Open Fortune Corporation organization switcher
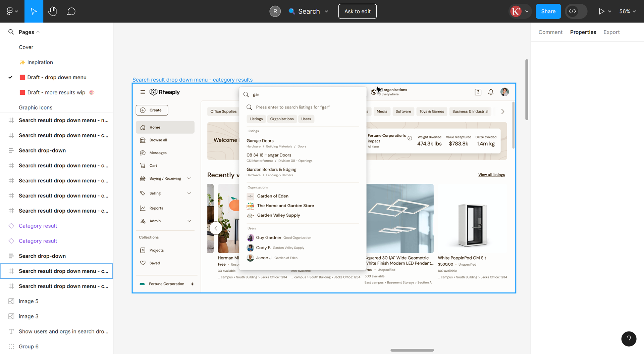The width and height of the screenshot is (644, 354). pos(167,284)
